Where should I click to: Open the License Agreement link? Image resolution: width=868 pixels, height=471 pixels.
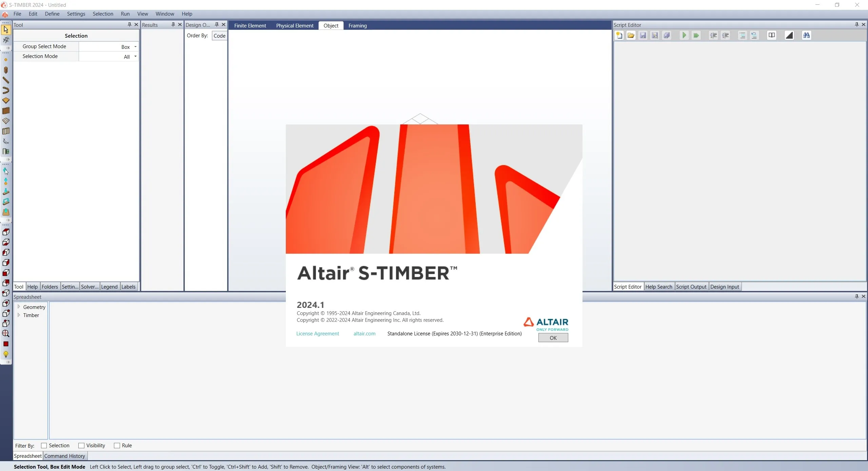tap(317, 334)
